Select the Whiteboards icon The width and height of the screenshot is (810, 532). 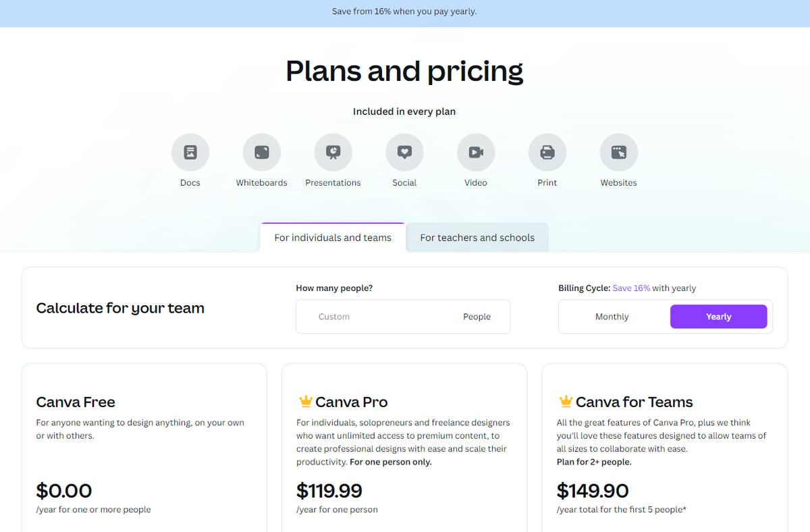point(262,153)
